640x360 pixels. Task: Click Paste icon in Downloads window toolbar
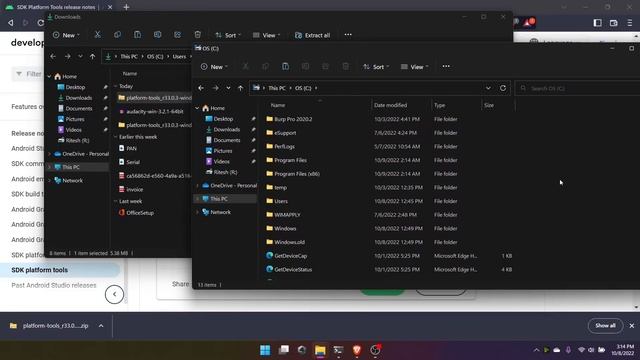138,35
